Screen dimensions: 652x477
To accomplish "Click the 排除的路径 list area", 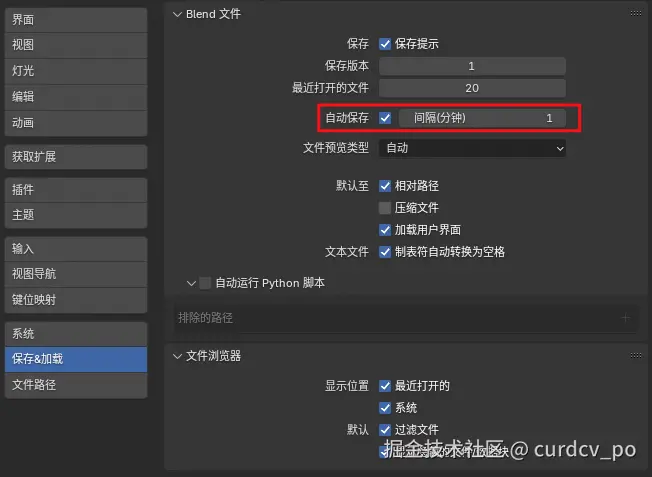I will pos(405,318).
